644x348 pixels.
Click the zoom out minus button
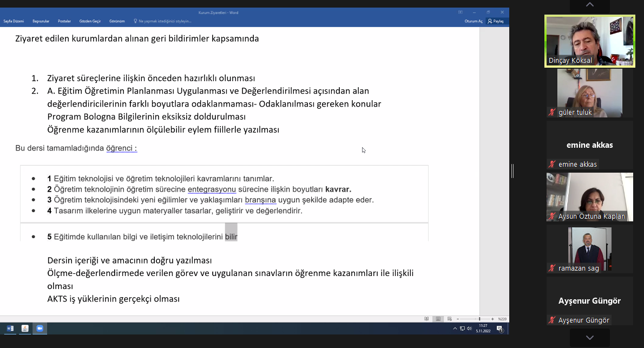458,319
